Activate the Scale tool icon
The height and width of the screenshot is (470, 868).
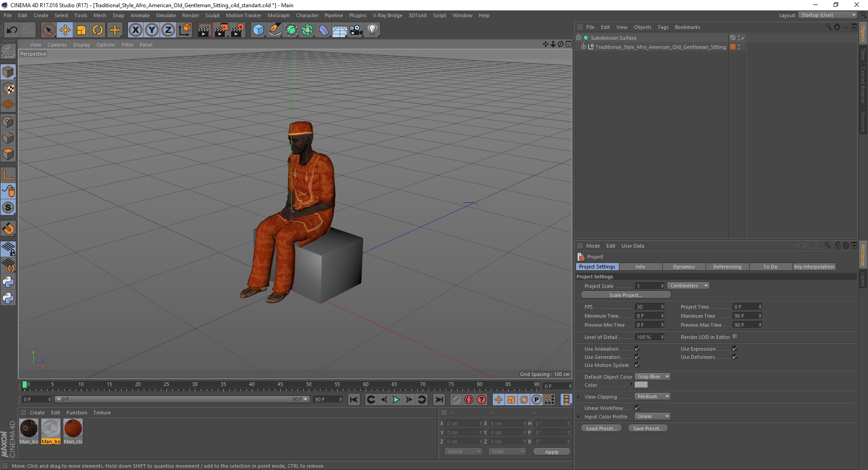[81, 30]
